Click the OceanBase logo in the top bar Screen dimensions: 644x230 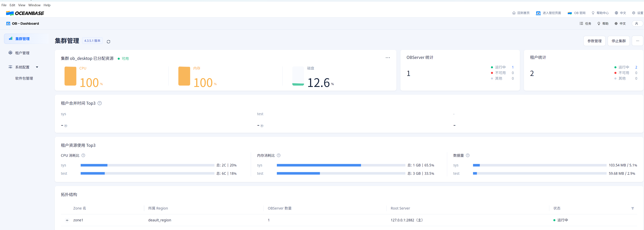pos(25,13)
